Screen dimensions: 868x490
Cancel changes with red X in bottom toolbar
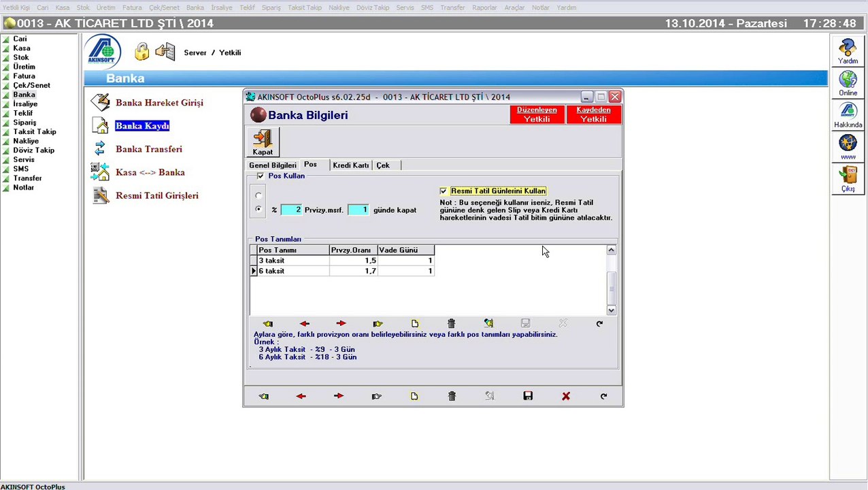pos(566,396)
